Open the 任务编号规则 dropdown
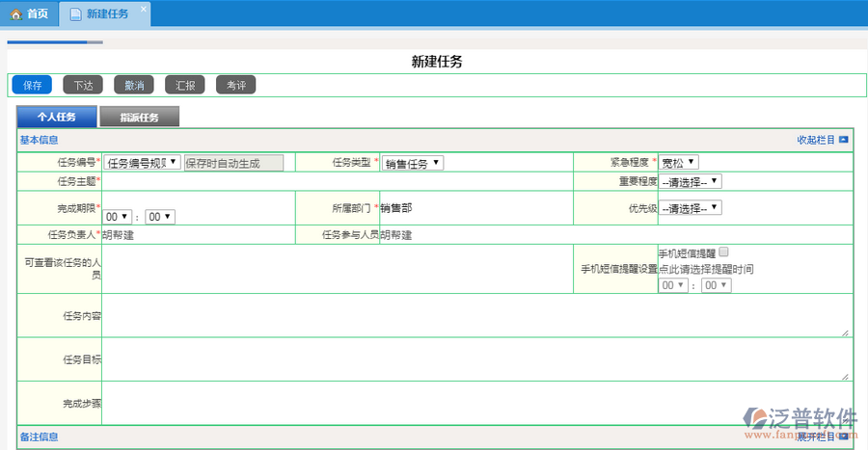Image resolution: width=868 pixels, height=450 pixels. pyautogui.click(x=142, y=163)
